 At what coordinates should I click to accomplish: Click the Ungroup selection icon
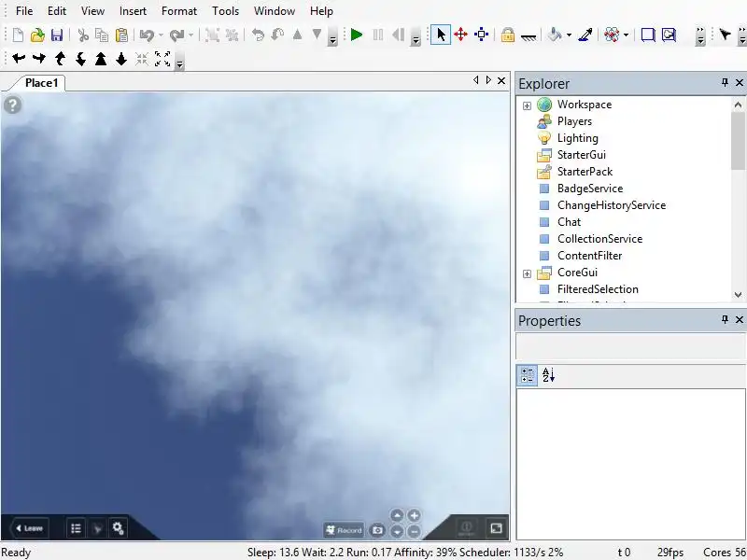pos(232,35)
